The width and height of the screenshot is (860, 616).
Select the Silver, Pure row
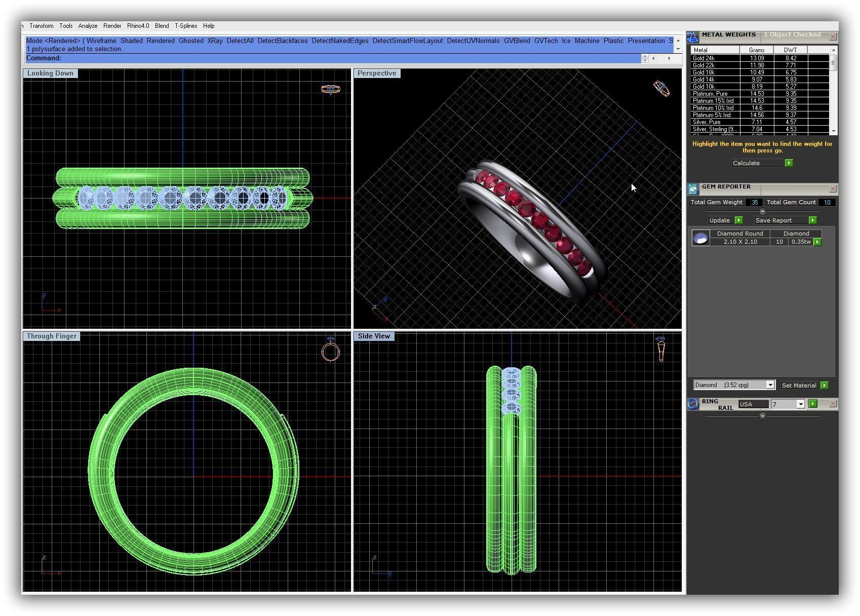[760, 122]
